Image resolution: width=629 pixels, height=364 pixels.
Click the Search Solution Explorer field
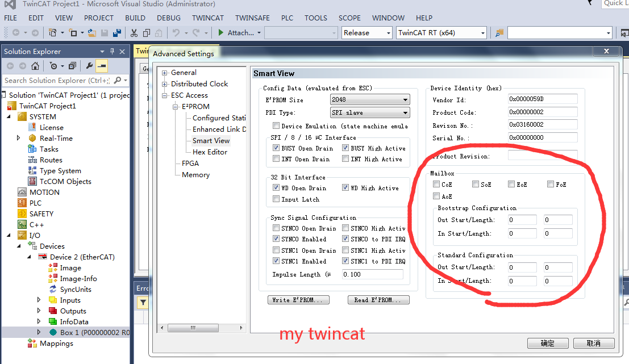pyautogui.click(x=57, y=80)
